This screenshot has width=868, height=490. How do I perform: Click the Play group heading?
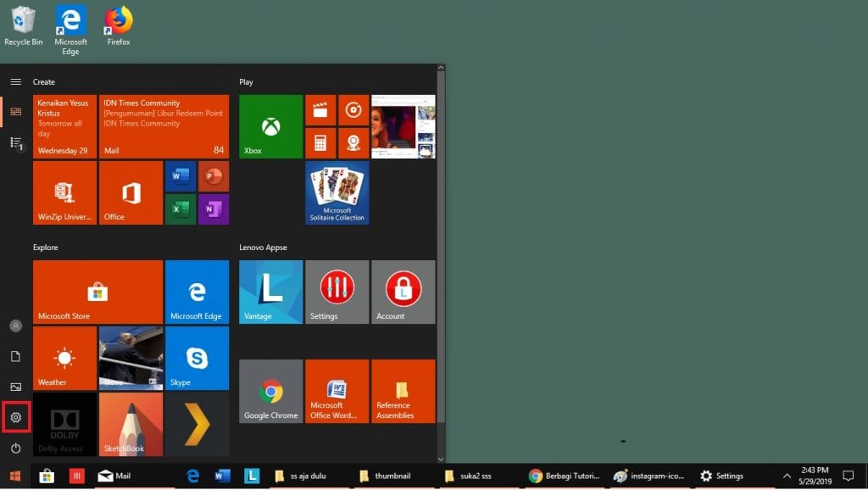coord(246,82)
